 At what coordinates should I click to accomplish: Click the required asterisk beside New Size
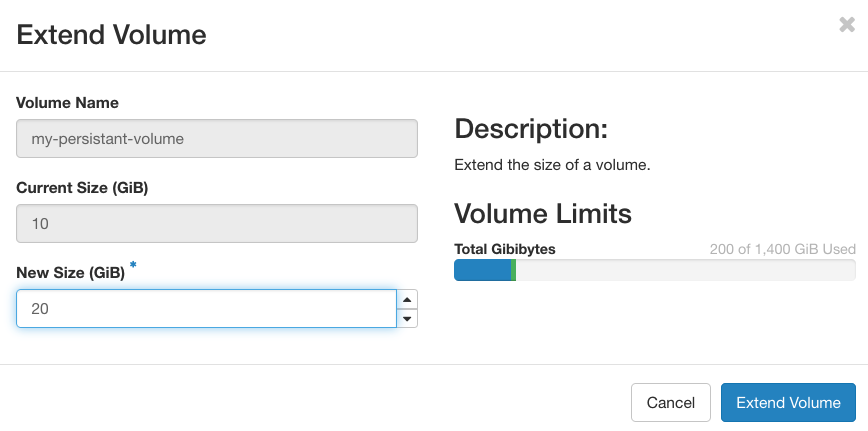click(x=133, y=266)
